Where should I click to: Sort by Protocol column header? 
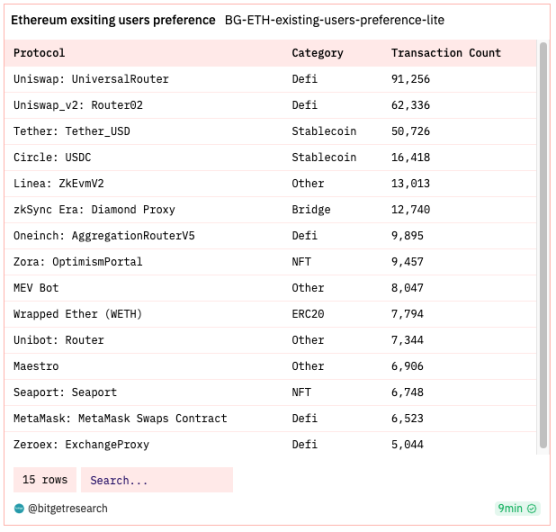pyautogui.click(x=39, y=53)
